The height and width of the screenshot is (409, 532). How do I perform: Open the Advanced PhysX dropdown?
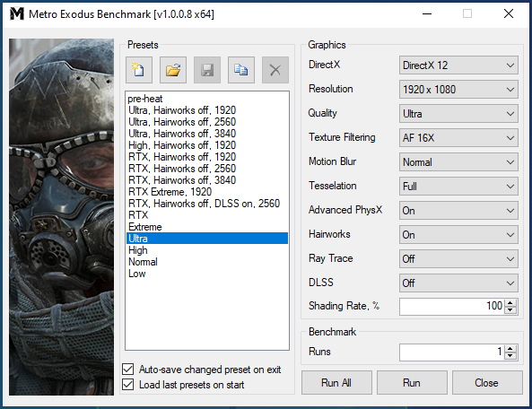click(458, 211)
